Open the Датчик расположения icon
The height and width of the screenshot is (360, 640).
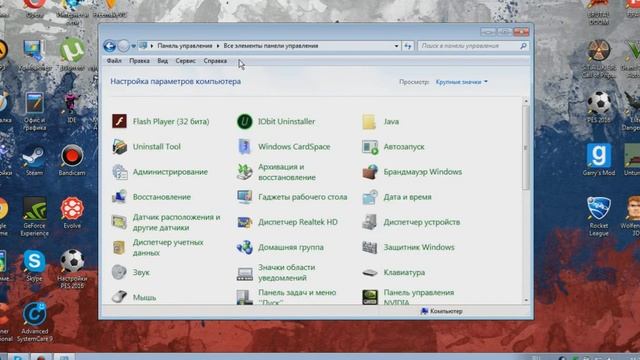tap(119, 222)
